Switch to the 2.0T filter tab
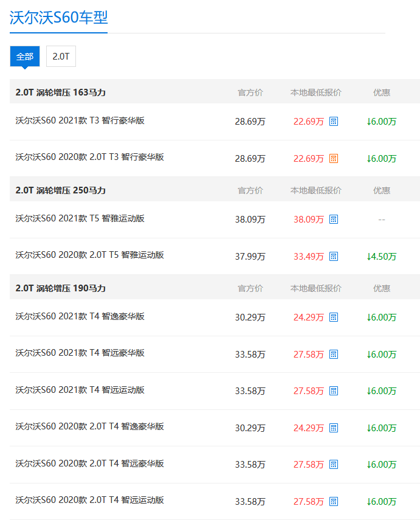The width and height of the screenshot is (420, 520). point(61,57)
